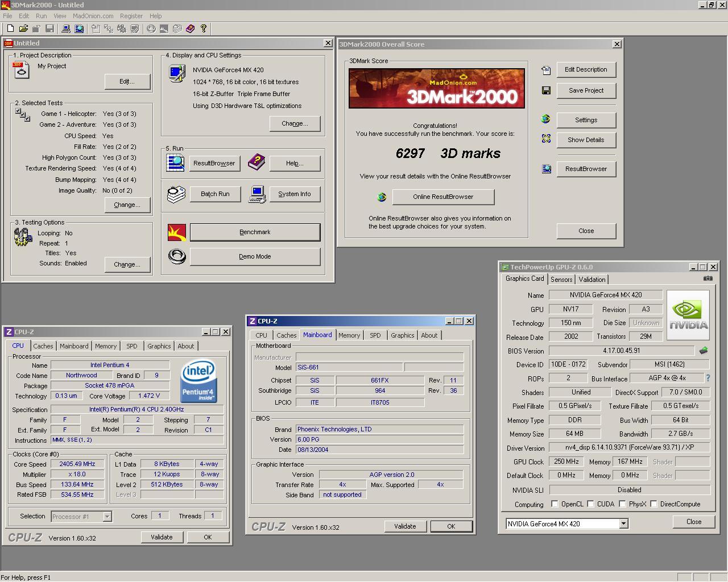Click Edit in Project Description
The height and width of the screenshot is (582, 728).
pyautogui.click(x=127, y=81)
